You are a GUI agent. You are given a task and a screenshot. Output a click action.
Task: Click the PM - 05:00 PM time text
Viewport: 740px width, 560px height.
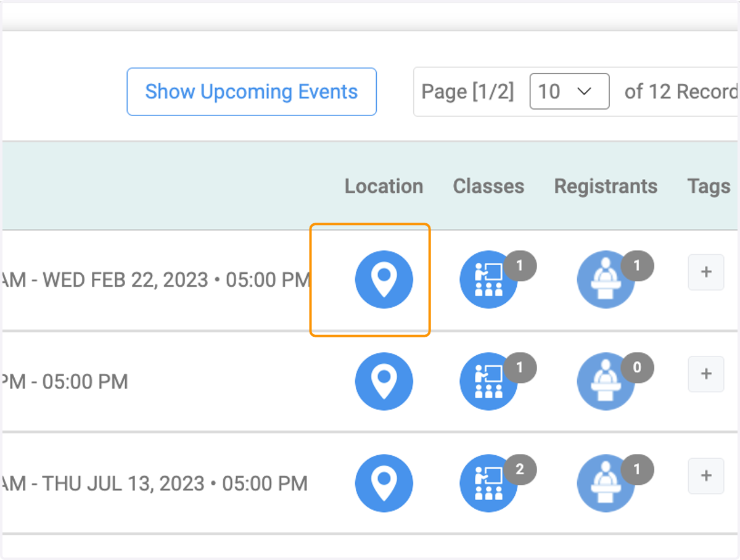point(64,382)
